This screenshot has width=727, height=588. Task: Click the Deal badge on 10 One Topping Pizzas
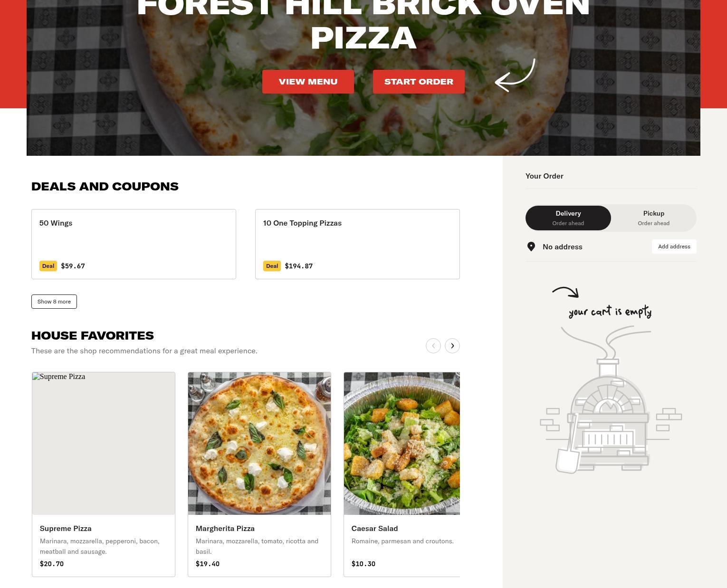point(272,266)
